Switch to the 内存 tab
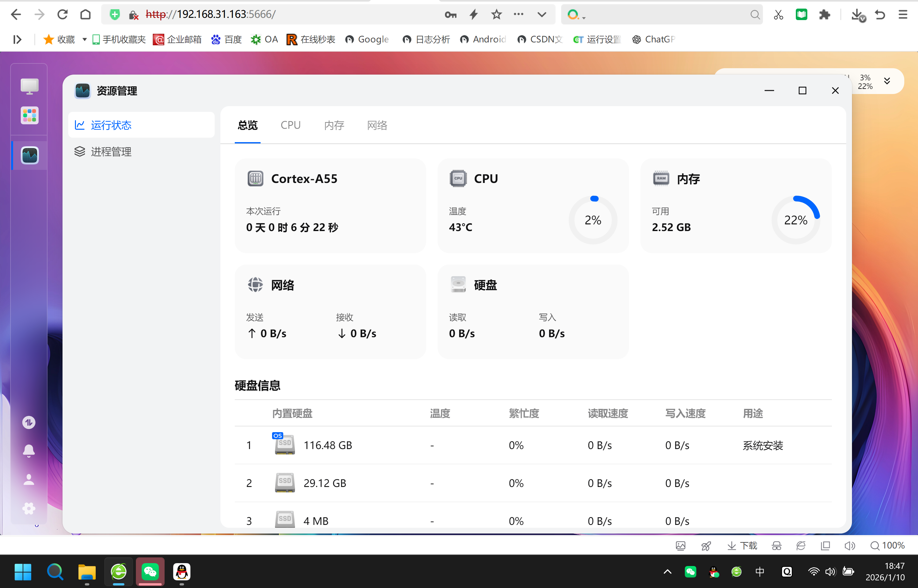 pos(334,125)
